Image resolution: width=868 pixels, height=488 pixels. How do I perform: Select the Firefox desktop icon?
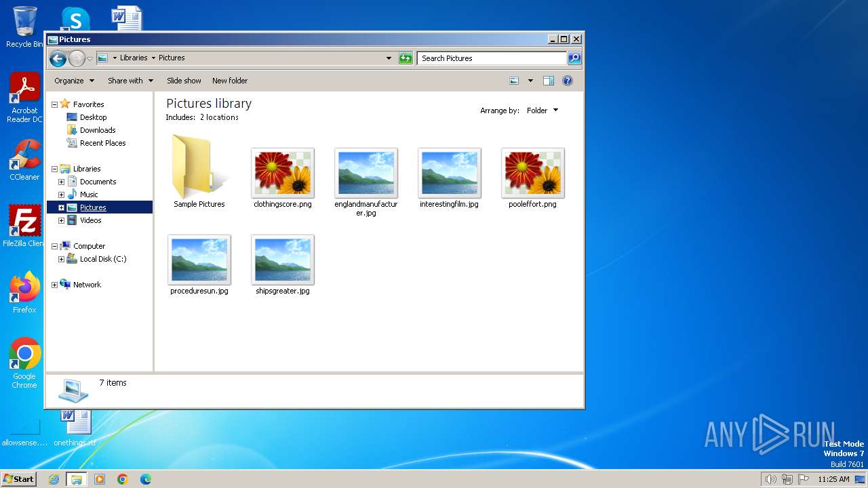tap(24, 293)
